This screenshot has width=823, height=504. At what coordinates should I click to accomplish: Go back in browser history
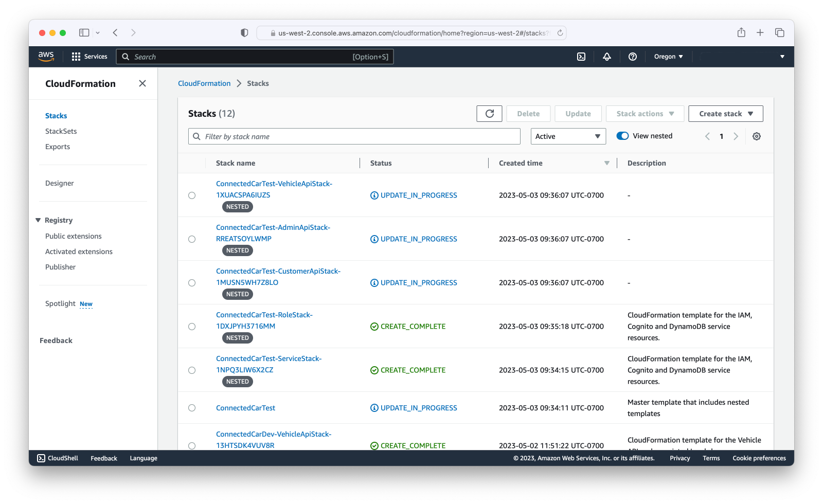click(115, 32)
